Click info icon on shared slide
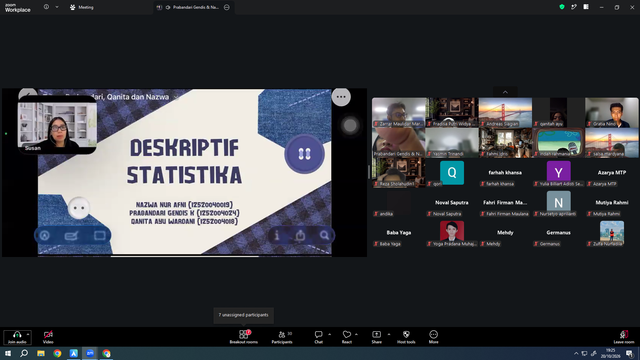640x360 pixels. coord(277,236)
